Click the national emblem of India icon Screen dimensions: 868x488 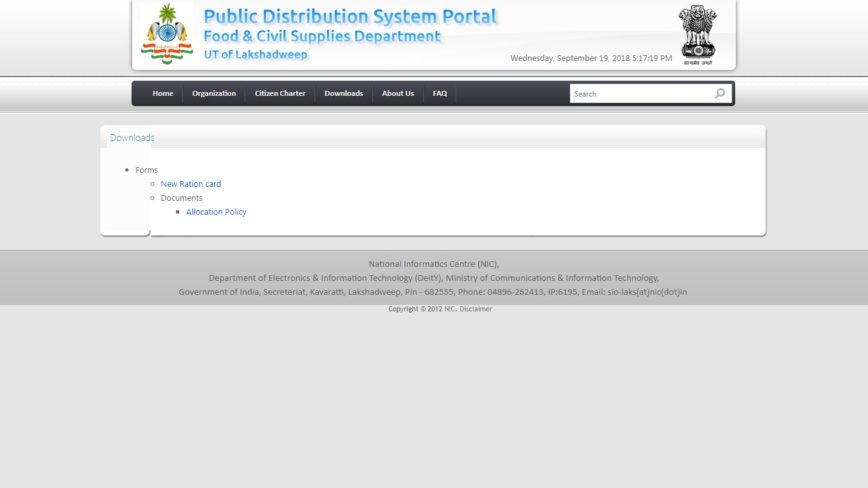[x=697, y=33]
